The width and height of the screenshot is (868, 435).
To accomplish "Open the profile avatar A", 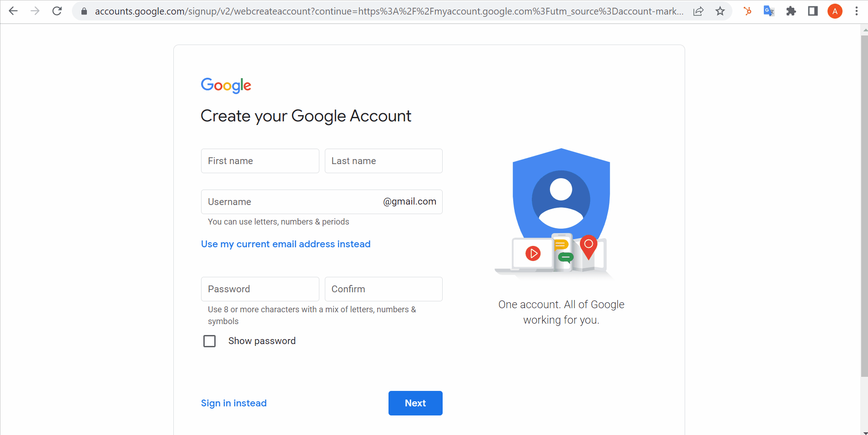I will pos(835,11).
